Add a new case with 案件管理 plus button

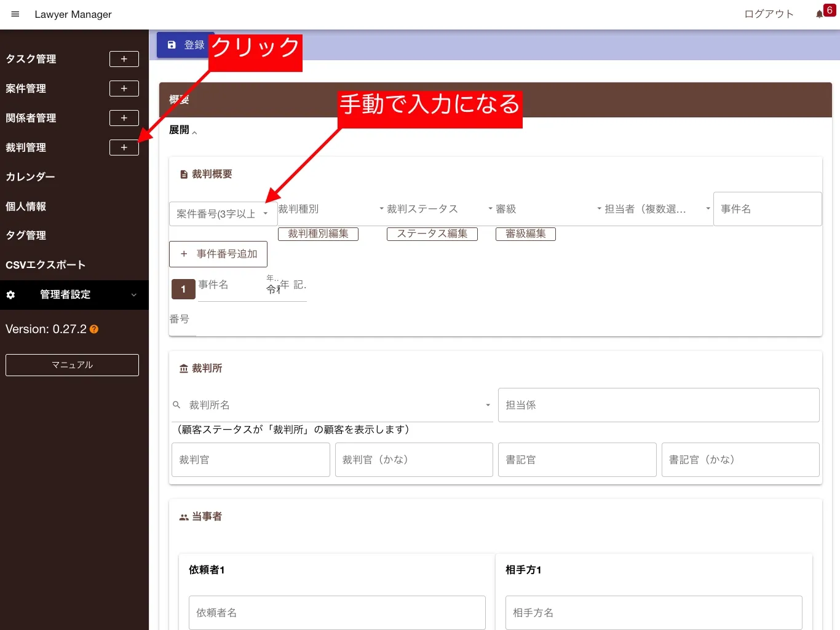tap(124, 89)
